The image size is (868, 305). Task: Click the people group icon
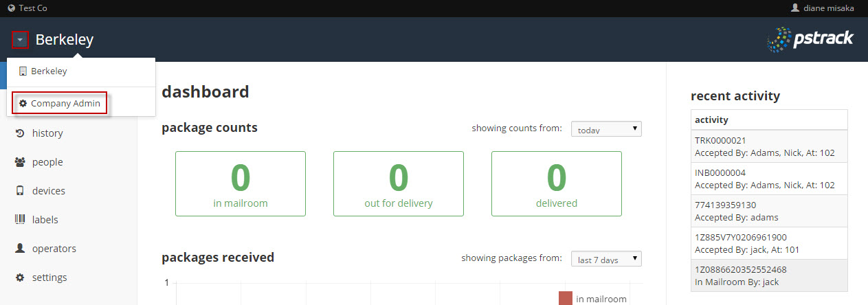click(20, 162)
